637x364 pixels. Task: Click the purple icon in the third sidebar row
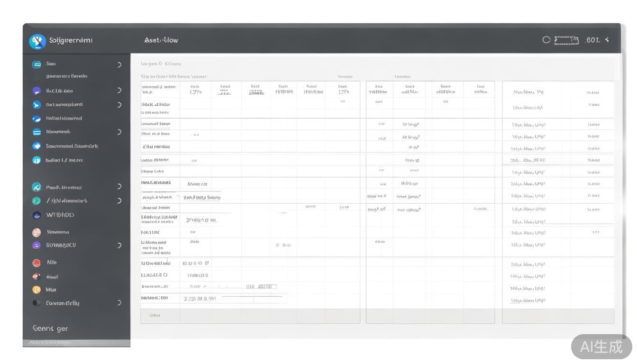pyautogui.click(x=36, y=91)
